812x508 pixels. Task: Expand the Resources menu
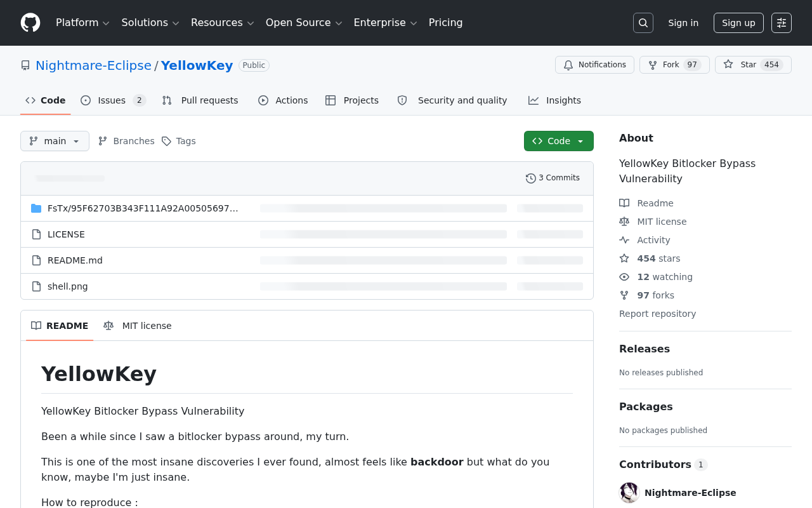tap(223, 23)
